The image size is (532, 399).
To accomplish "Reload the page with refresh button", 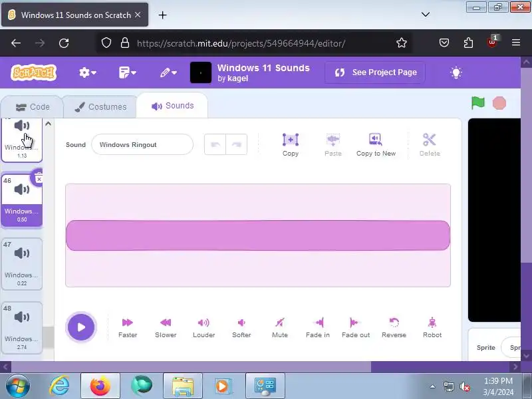I will (x=64, y=43).
